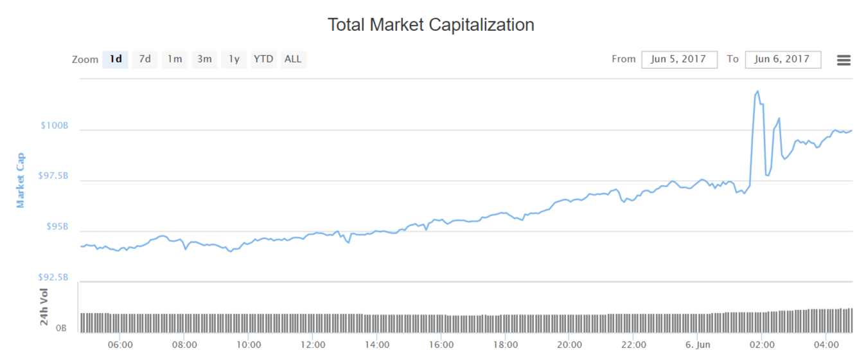
Task: Click the Market Cap axis label
Action: pos(21,180)
